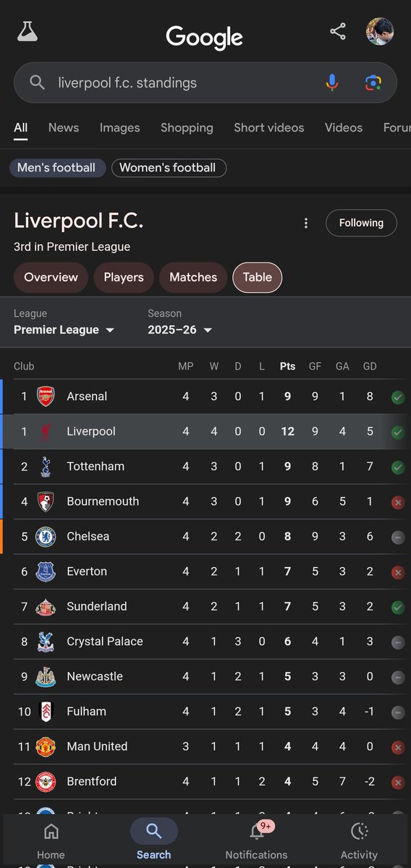Viewport: 411px width, 868px height.
Task: Expand the 2025–26 season dropdown
Action: pyautogui.click(x=180, y=330)
